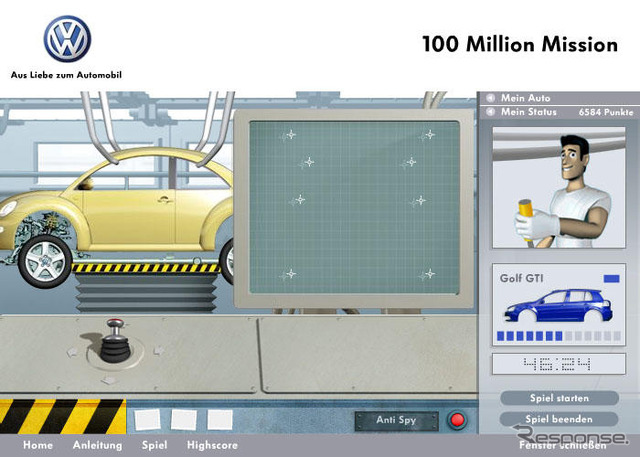Open the Home menu item
640x457 pixels.
pos(38,445)
